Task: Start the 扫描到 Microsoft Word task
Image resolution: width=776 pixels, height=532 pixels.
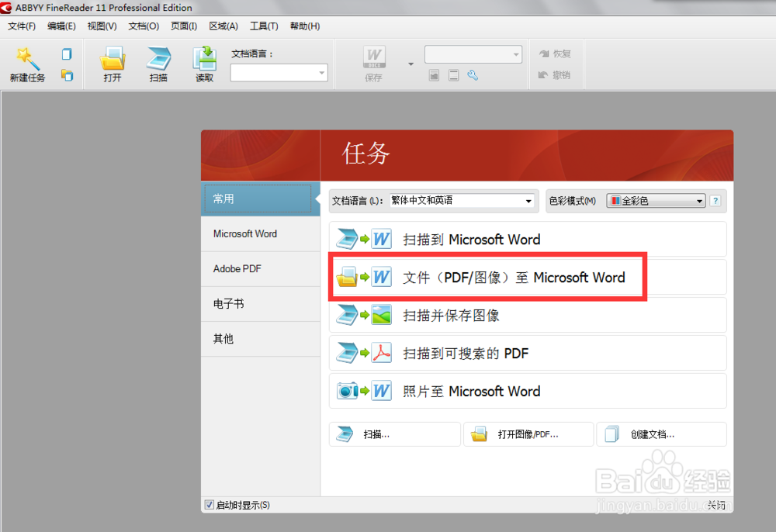Action: point(528,240)
